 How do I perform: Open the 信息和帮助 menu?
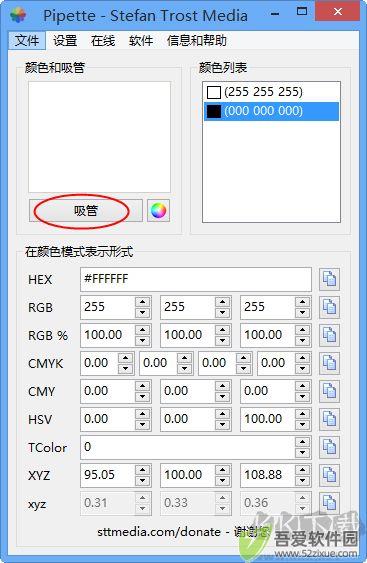click(x=197, y=40)
